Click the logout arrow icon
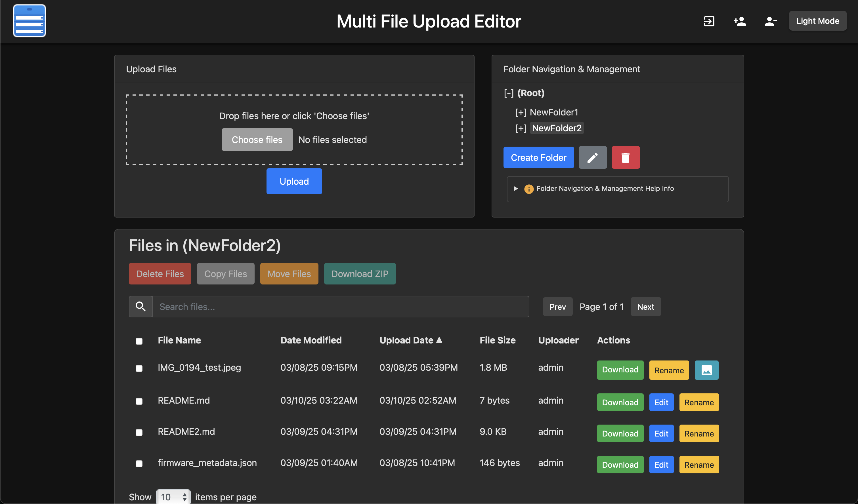Image resolution: width=858 pixels, height=504 pixels. [x=709, y=21]
